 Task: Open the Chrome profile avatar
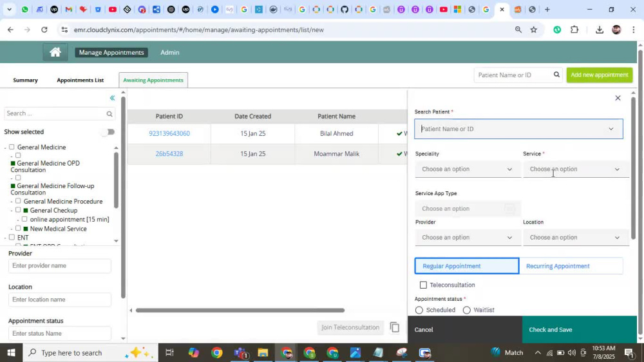pyautogui.click(x=616, y=30)
